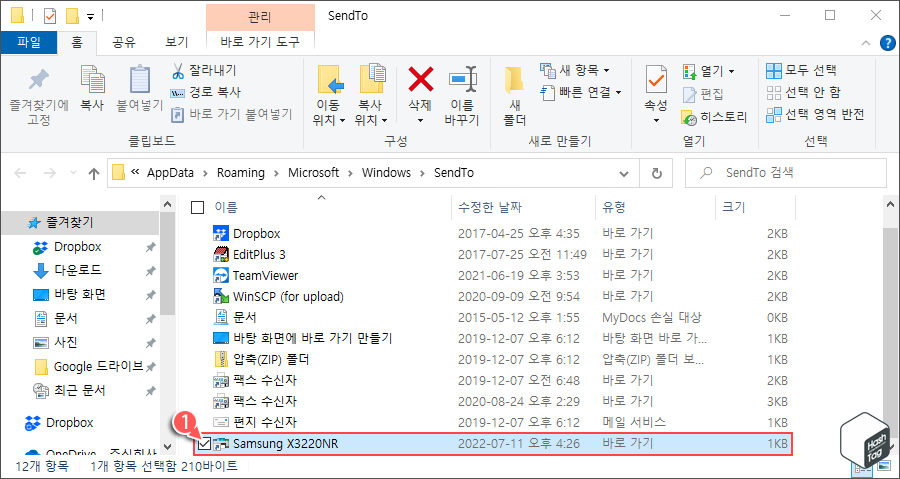Open Downloads (다운로드) in the sidebar
900x479 pixels.
point(77,270)
